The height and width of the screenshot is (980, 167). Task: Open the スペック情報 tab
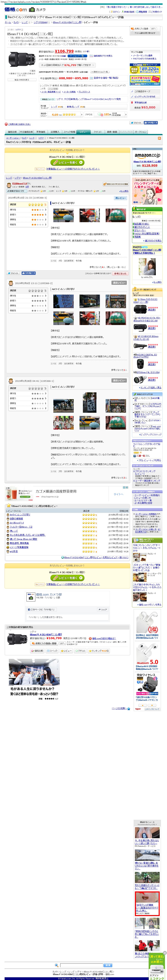click(x=69, y=132)
